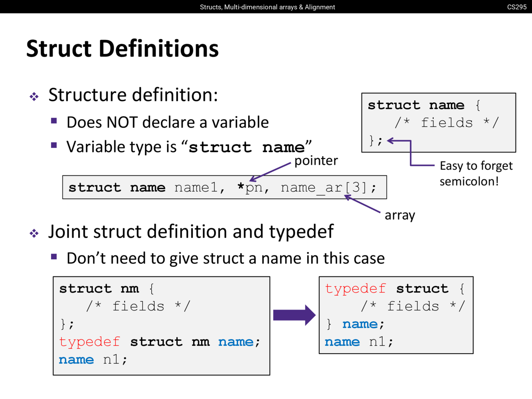532x399 pixels.
Task: Click the CS295 course label in header
Action: (517, 7)
